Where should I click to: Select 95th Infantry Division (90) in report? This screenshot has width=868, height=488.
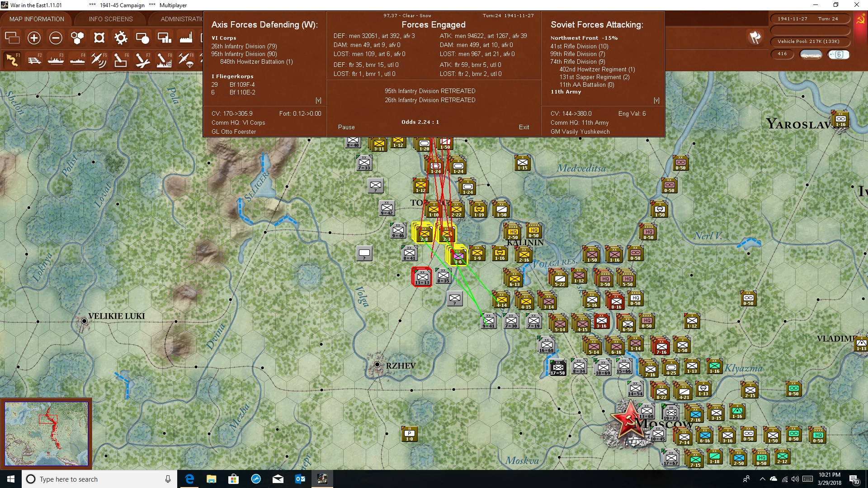point(244,54)
